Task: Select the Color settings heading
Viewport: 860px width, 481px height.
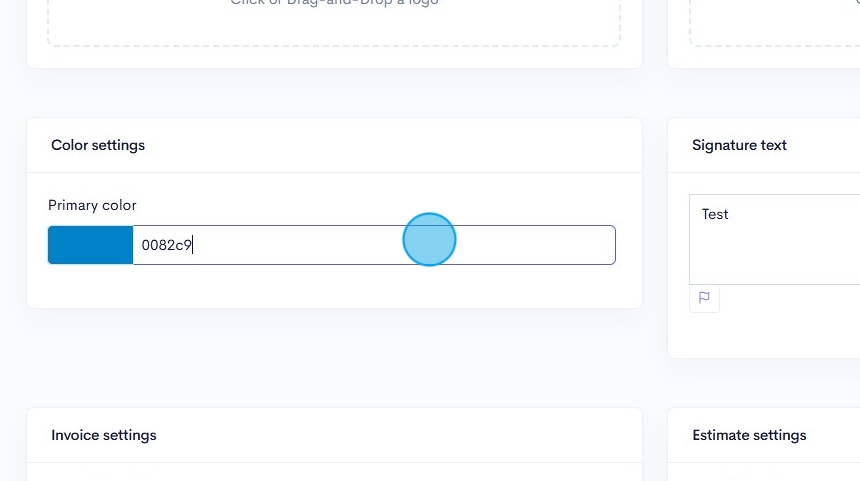Action: pos(98,145)
